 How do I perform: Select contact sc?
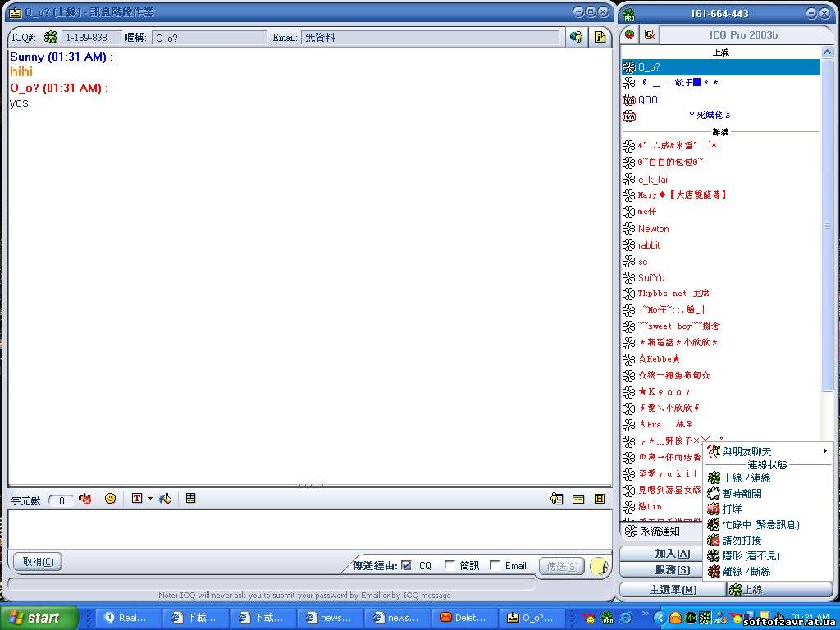click(x=720, y=262)
